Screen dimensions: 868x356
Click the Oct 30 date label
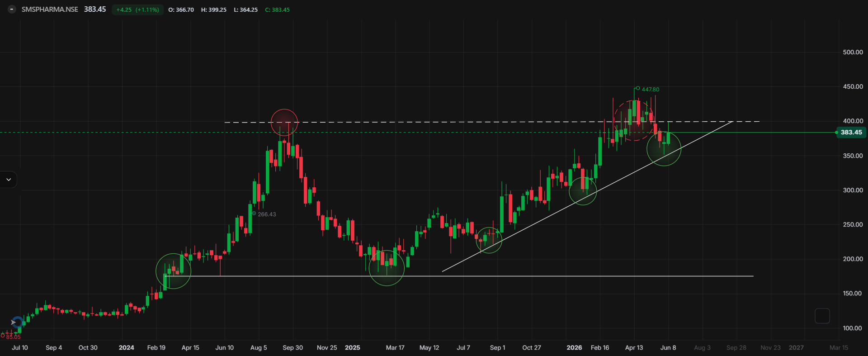88,348
